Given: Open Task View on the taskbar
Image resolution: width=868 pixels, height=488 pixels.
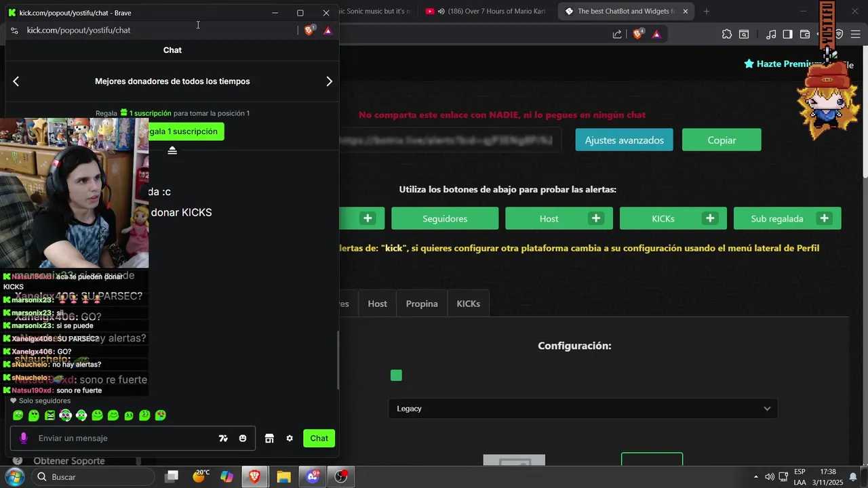Looking at the screenshot, I should tap(172, 477).
